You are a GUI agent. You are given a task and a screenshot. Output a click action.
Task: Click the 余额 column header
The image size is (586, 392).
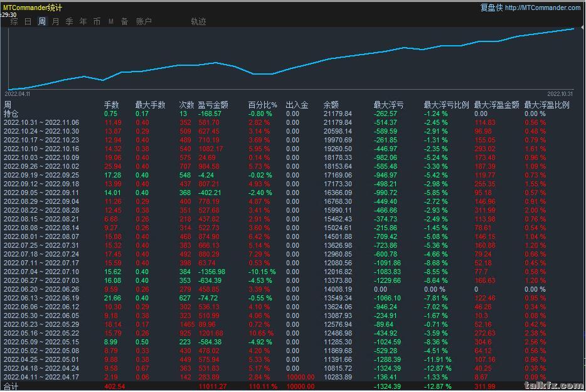pos(331,105)
